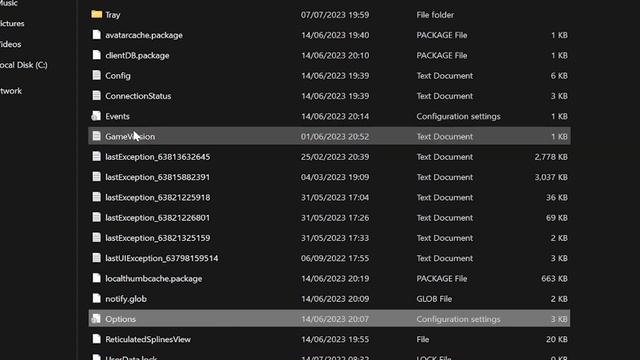Click date 25/02/2023 20:39

335,157
